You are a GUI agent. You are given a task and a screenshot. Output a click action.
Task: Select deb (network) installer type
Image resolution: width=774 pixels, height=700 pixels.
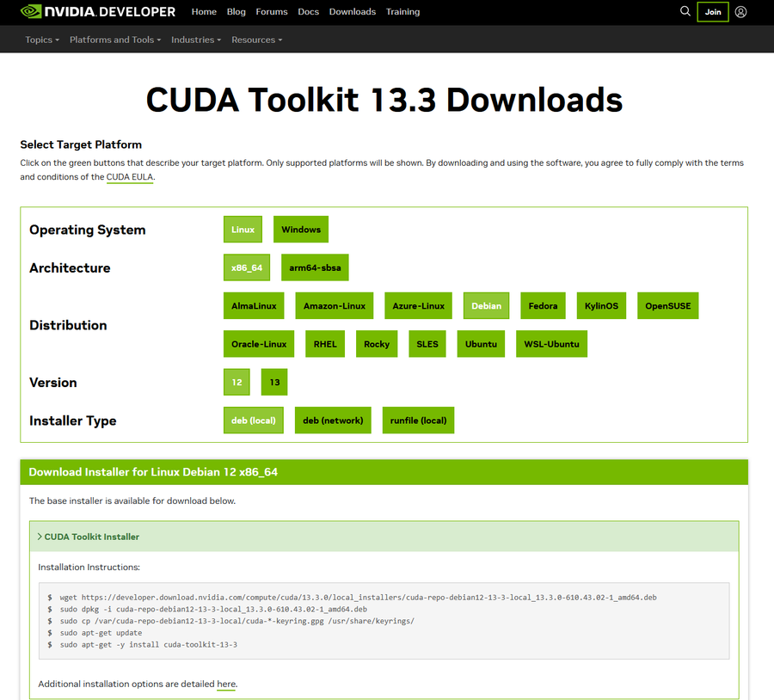coord(333,421)
